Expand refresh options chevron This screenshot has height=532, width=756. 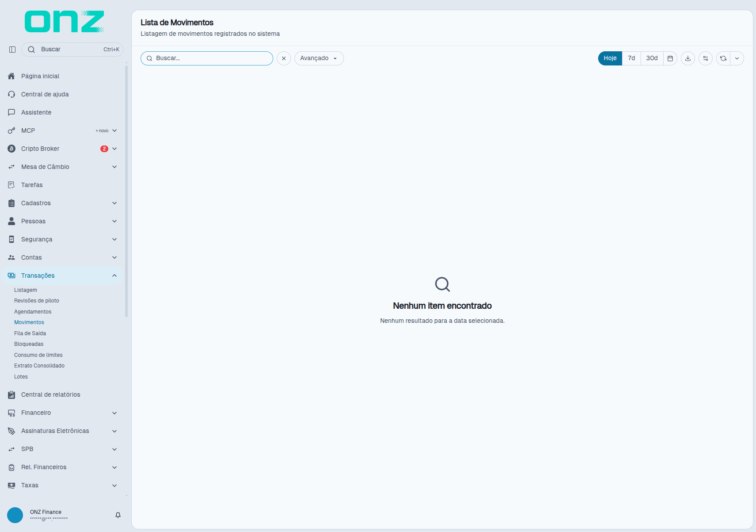pyautogui.click(x=737, y=58)
